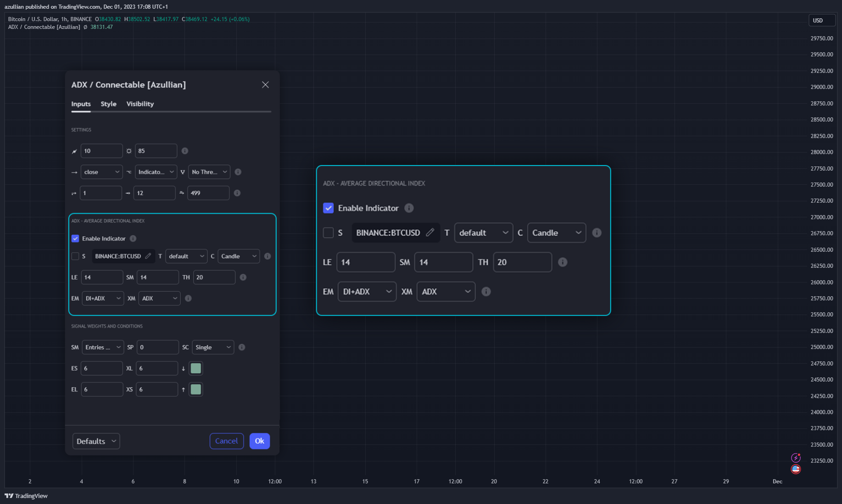Open the T default dropdown in enlarged panel
842x504 pixels.
484,233
